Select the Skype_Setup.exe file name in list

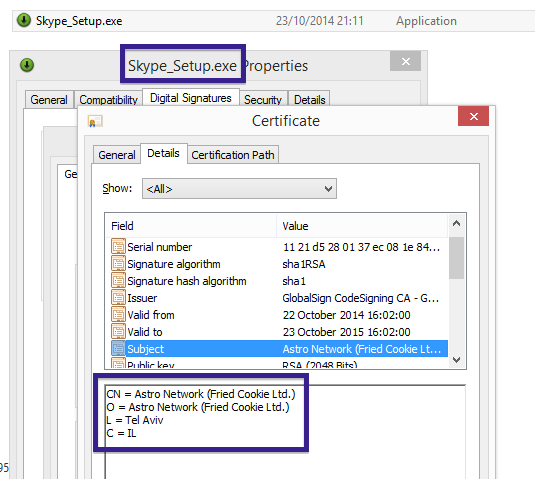tap(79, 21)
